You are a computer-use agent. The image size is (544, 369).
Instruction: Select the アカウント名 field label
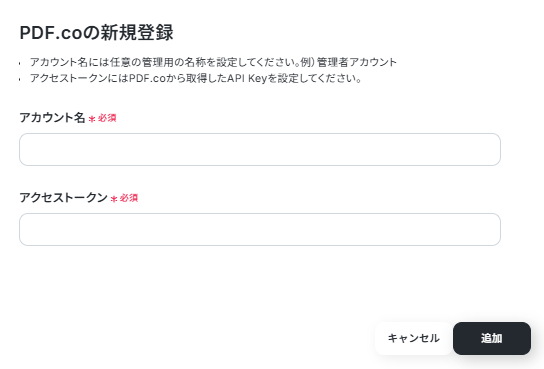click(52, 118)
